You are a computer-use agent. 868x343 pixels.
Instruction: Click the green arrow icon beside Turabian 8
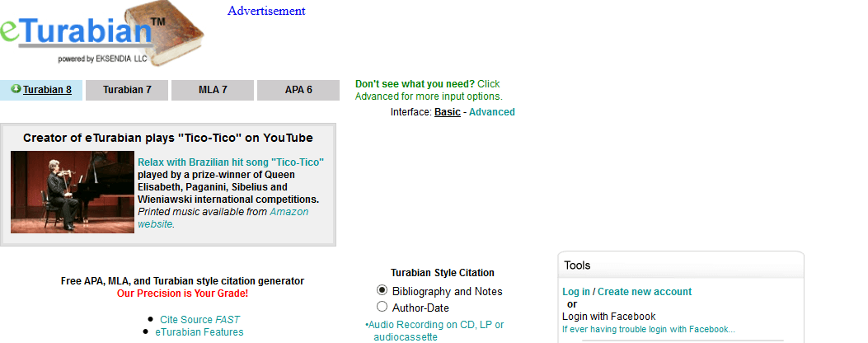pos(16,89)
